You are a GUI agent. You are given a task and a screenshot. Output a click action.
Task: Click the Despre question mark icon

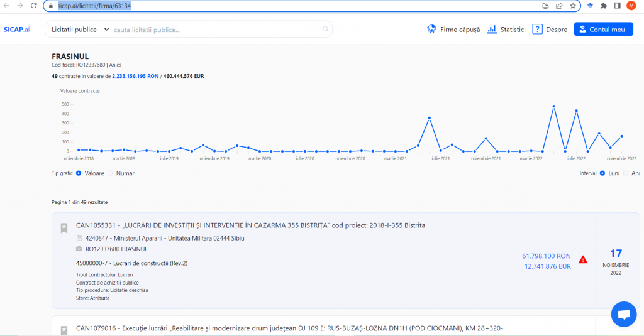point(537,30)
